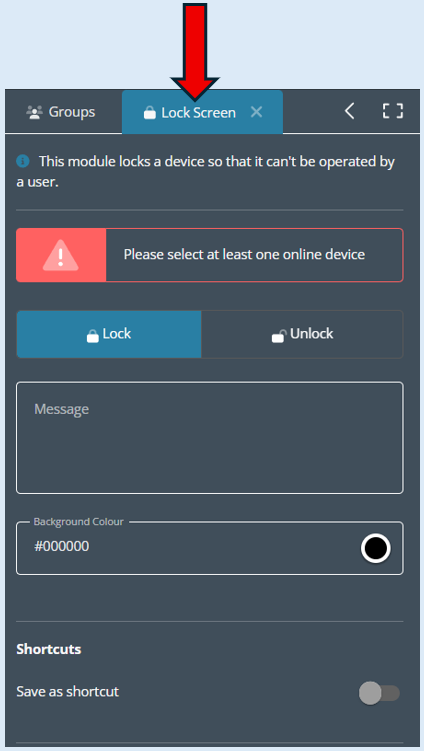Open the black background colour swatch
The width and height of the screenshot is (424, 751).
point(376,548)
